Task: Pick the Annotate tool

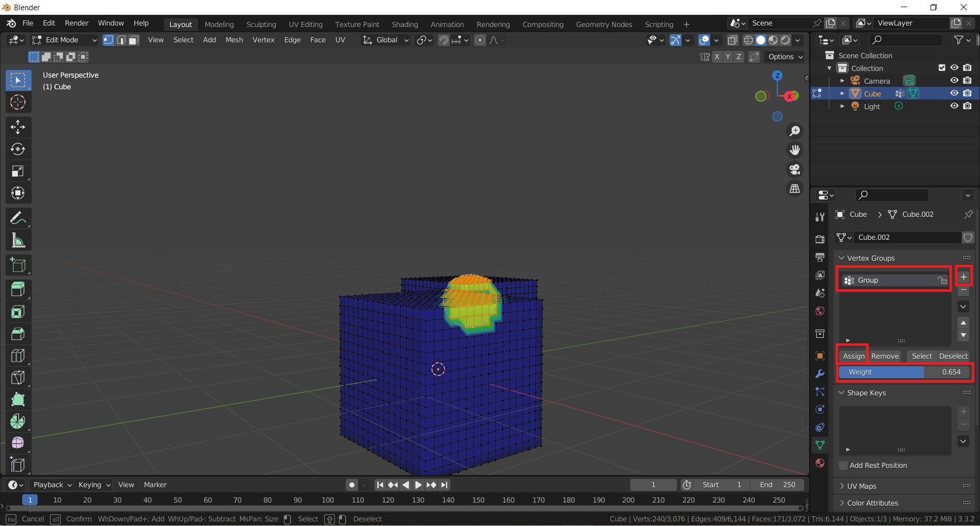Action: pos(18,218)
